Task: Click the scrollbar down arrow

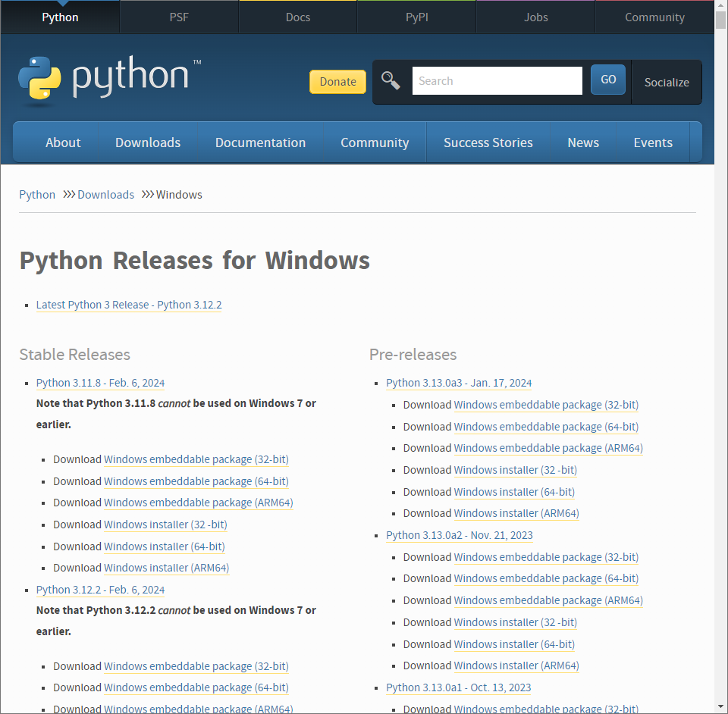Action: tap(720, 708)
